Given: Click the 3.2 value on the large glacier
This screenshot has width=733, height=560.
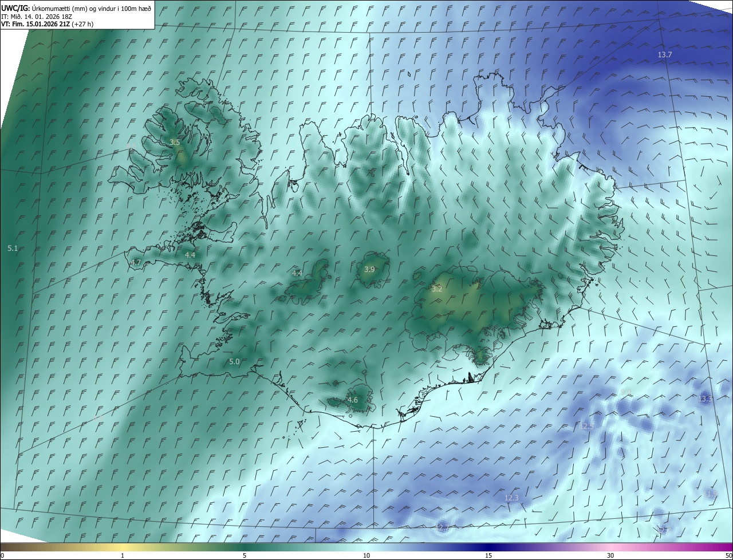Looking at the screenshot, I should click(x=437, y=289).
